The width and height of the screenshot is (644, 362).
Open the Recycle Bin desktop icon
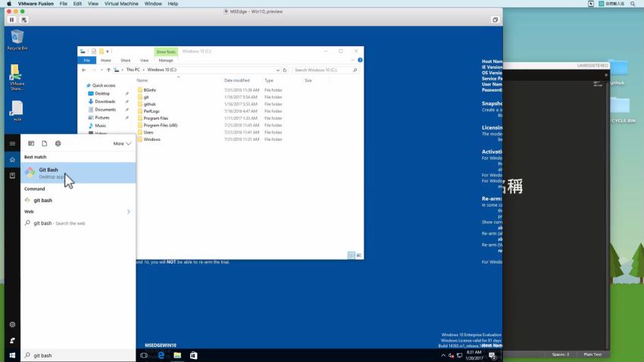(x=17, y=40)
